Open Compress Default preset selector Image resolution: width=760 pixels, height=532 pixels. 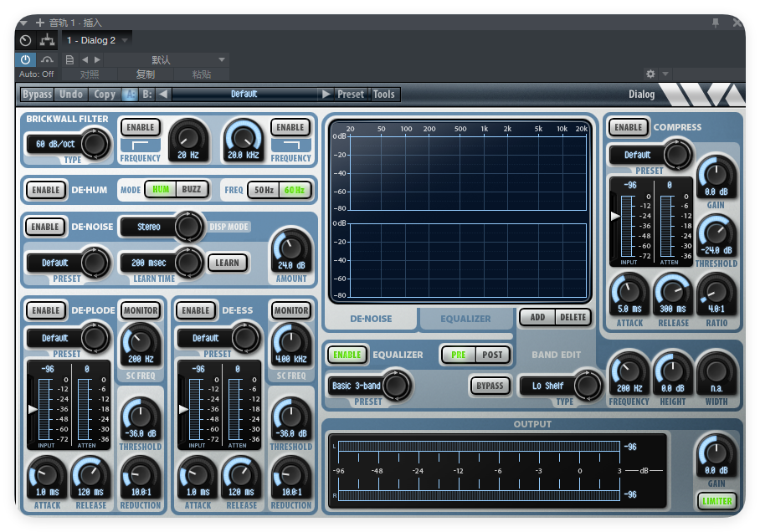(x=651, y=155)
